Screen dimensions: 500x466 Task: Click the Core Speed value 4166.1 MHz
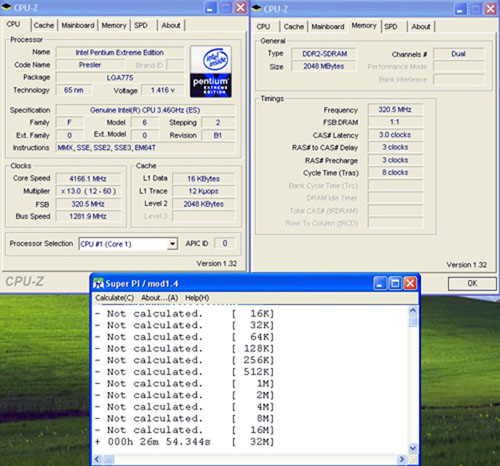point(88,179)
